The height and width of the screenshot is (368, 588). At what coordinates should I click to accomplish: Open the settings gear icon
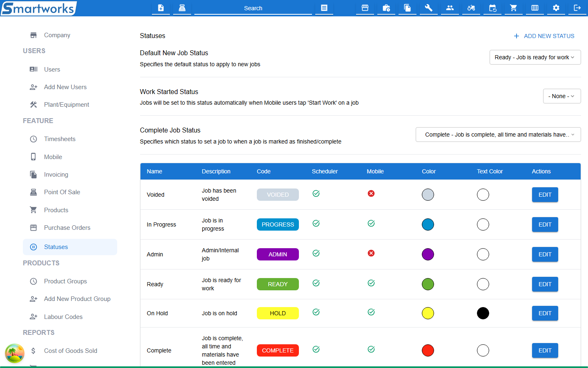[x=556, y=8]
